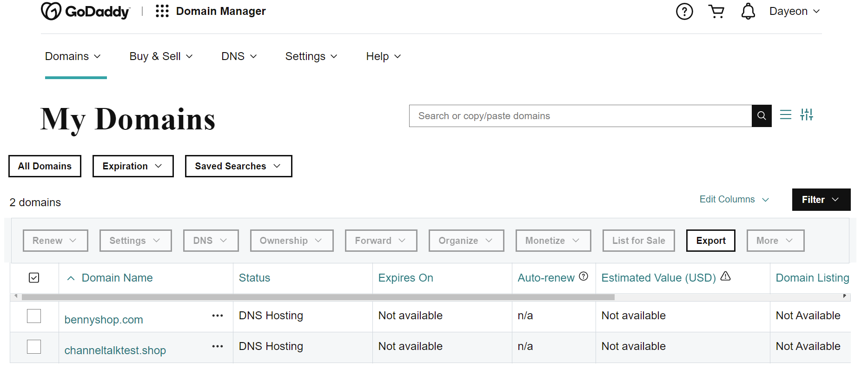Screen dimensions: 868x390
Task: Open the DNS navigation menu
Action: click(239, 56)
